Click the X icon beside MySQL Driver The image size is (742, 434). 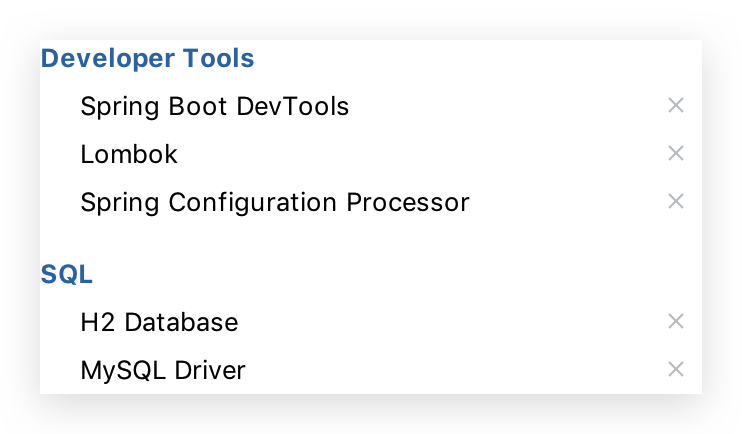[676, 369]
